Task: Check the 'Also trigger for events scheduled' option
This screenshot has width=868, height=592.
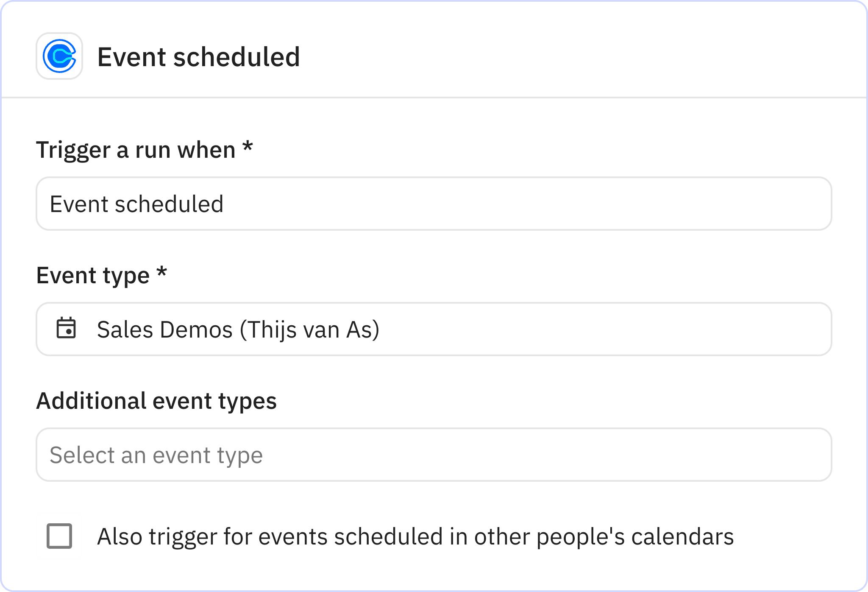Action: pyautogui.click(x=60, y=536)
